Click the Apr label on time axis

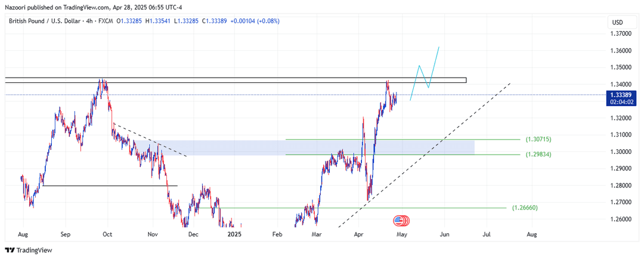point(359,235)
